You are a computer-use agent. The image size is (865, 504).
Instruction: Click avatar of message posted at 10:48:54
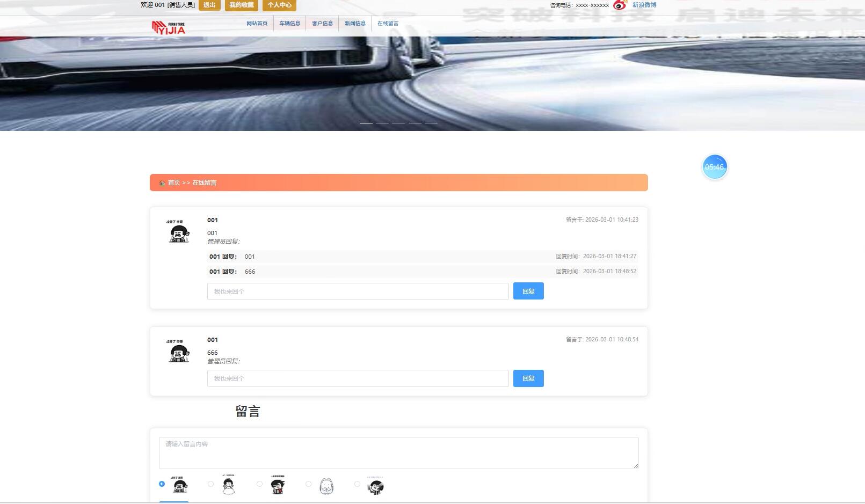178,351
